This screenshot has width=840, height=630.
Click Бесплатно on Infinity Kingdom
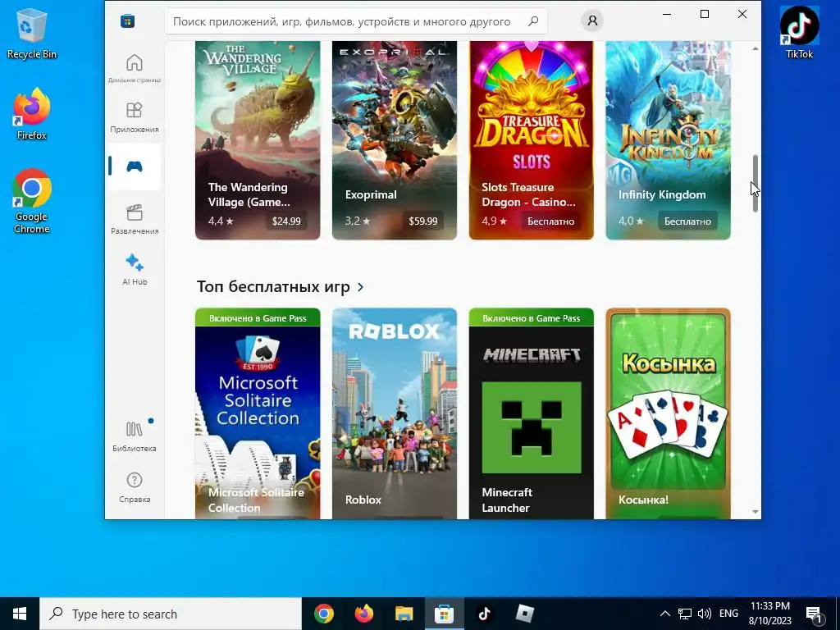(x=688, y=221)
